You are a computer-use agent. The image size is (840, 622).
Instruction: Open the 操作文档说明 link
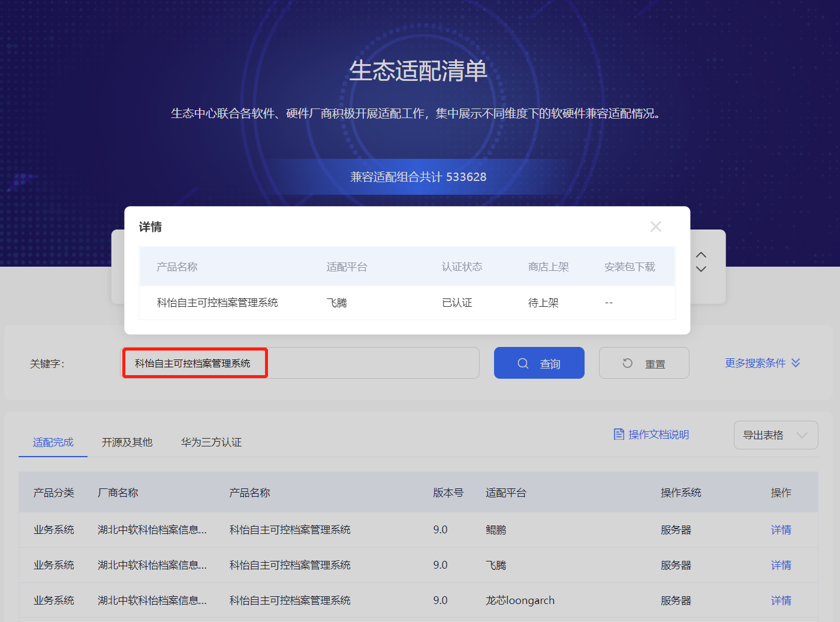point(651,434)
